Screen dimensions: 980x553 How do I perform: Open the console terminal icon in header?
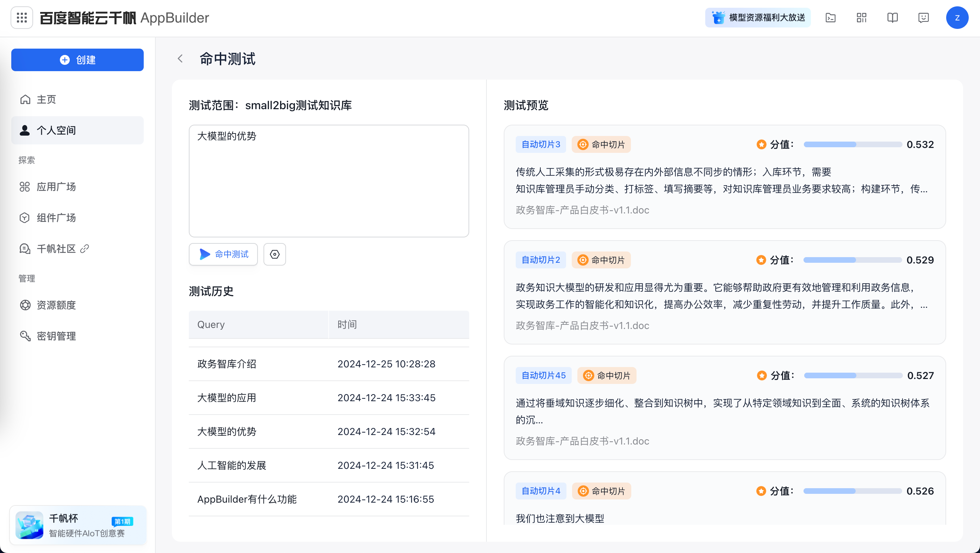pyautogui.click(x=831, y=18)
